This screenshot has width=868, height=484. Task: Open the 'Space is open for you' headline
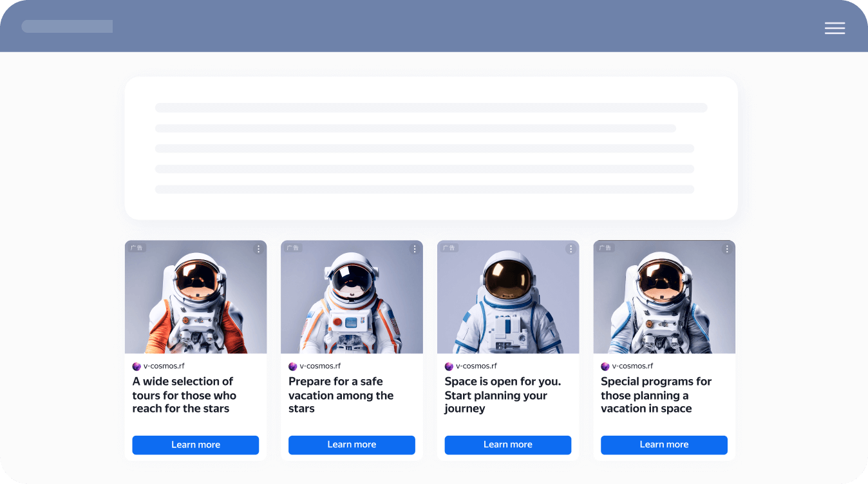click(x=503, y=395)
